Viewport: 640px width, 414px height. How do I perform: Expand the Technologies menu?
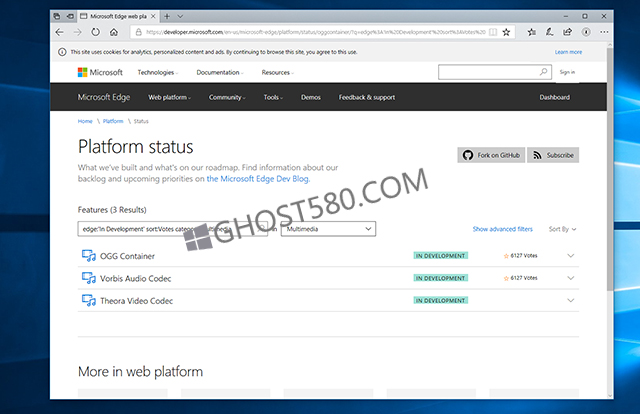[x=158, y=72]
